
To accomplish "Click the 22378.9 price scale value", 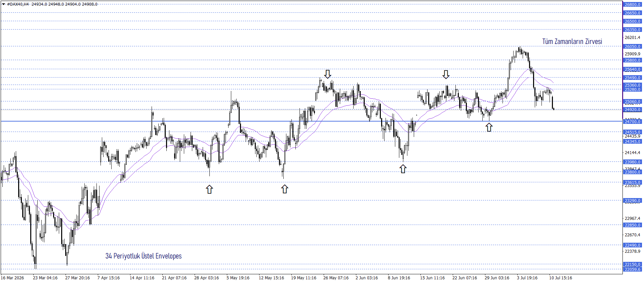I will (x=633, y=251).
